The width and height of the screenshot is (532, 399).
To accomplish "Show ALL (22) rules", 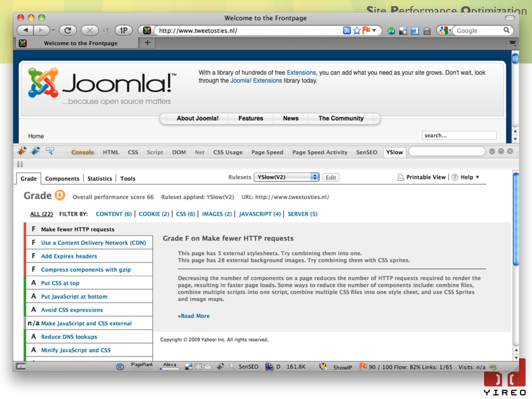I will click(42, 214).
